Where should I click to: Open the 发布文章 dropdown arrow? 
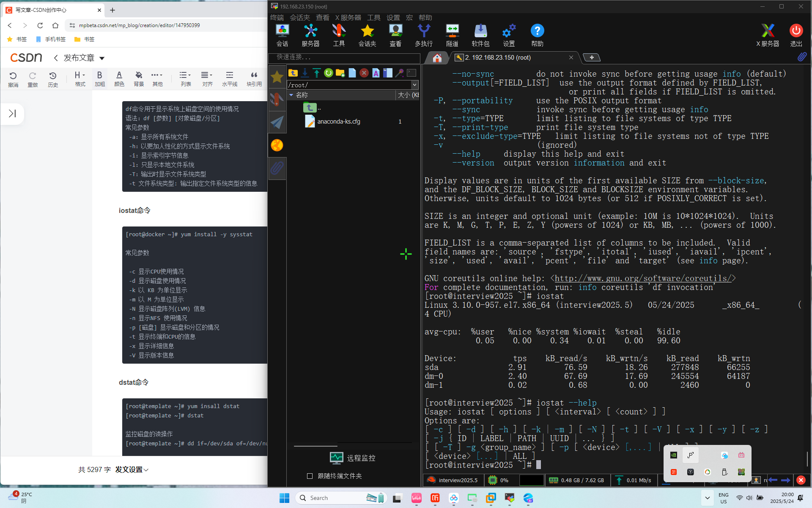[x=102, y=58]
